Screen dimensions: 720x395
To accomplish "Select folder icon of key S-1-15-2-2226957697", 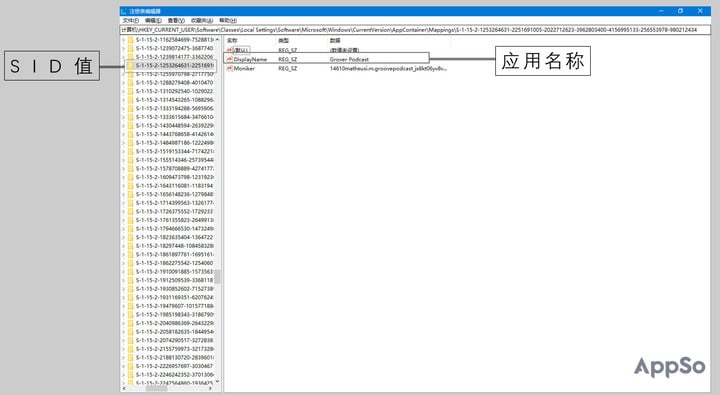I will pyautogui.click(x=130, y=366).
